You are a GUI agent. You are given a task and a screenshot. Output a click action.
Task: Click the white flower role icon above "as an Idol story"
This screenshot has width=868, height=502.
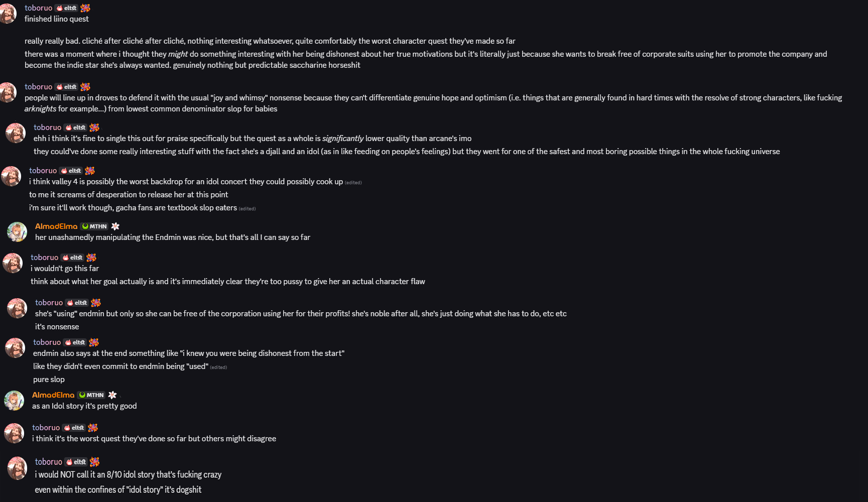click(x=112, y=395)
